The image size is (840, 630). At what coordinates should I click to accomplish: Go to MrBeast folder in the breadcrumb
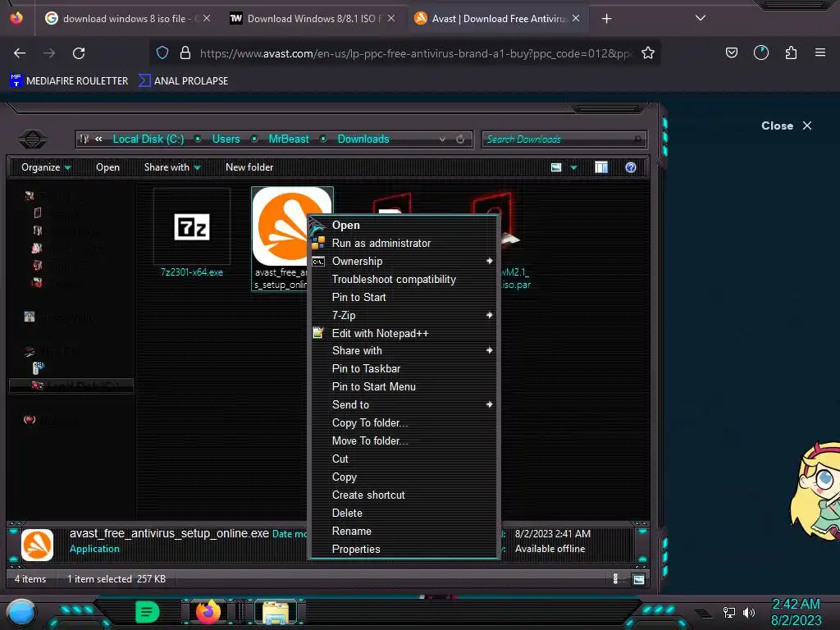coord(288,139)
